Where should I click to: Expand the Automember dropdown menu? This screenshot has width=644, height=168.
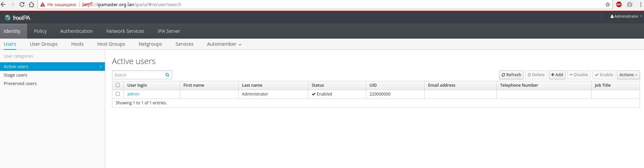tap(224, 44)
